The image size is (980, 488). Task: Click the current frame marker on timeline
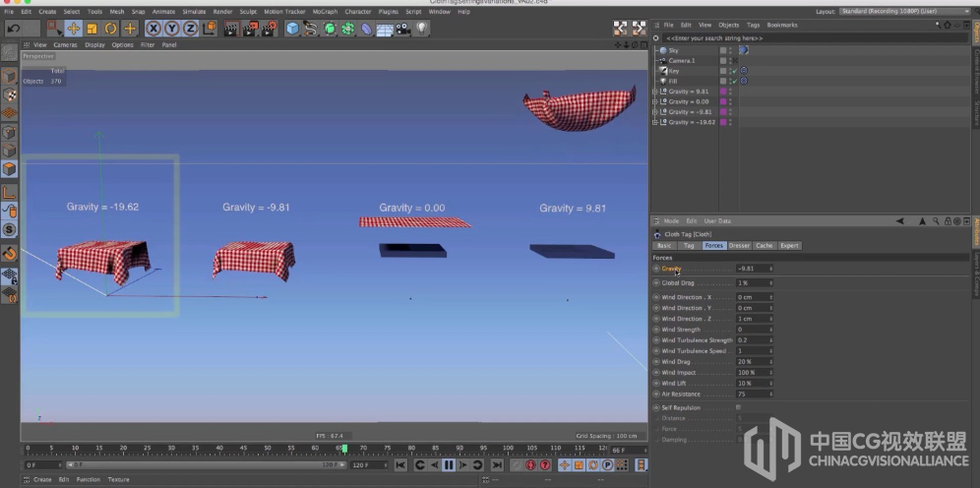pos(344,448)
